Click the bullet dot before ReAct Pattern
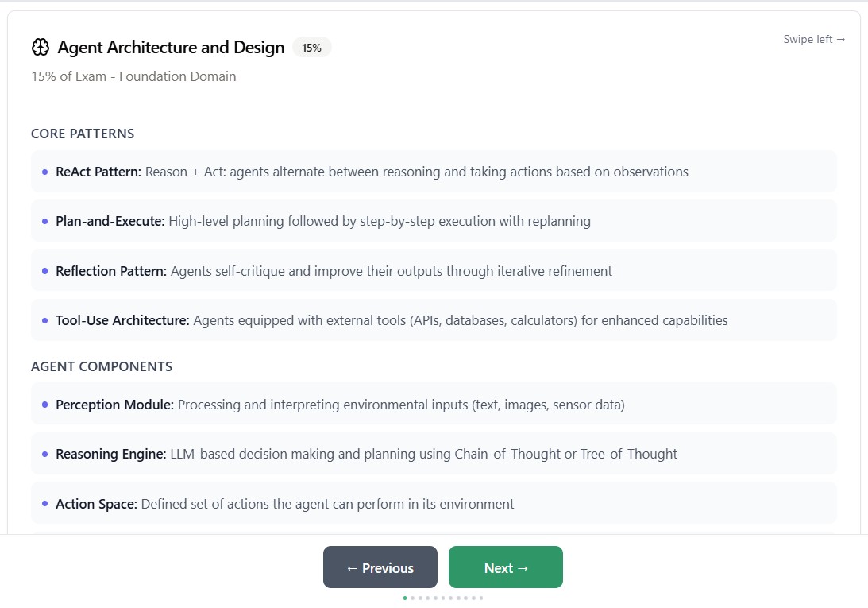The height and width of the screenshot is (608, 868). click(x=45, y=172)
